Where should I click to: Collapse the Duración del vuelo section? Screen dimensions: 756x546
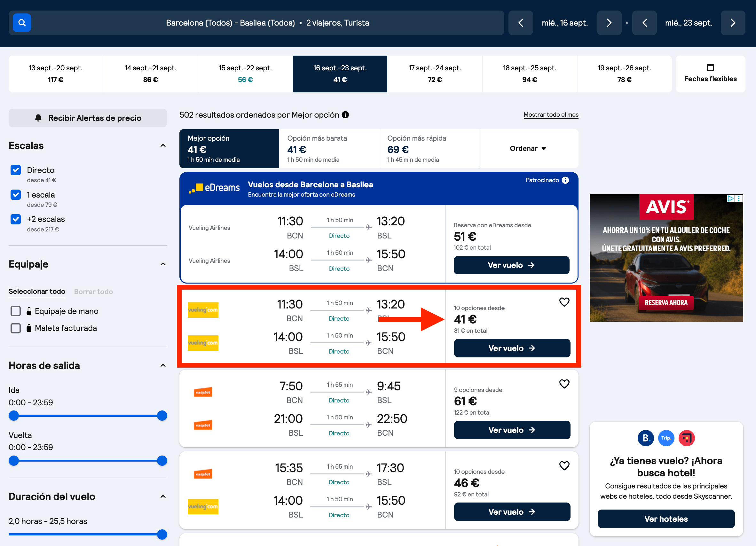coord(163,496)
